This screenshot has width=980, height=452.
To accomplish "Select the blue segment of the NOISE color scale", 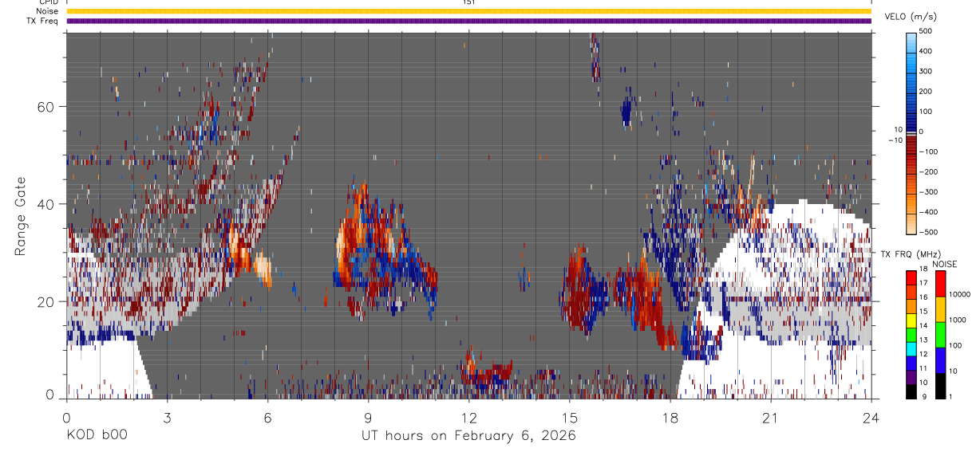I will pyautogui.click(x=941, y=360).
